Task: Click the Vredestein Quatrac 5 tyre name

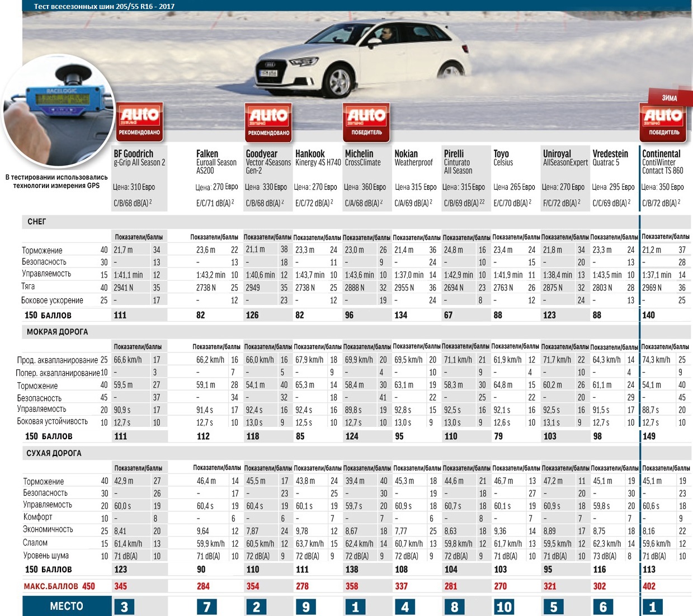Action: pyautogui.click(x=610, y=157)
